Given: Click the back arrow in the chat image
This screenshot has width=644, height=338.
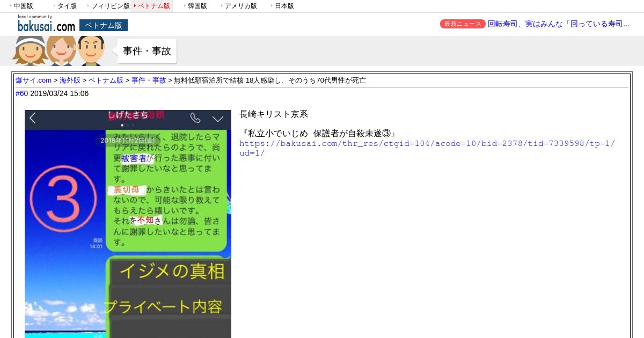Looking at the screenshot, I should point(33,118).
